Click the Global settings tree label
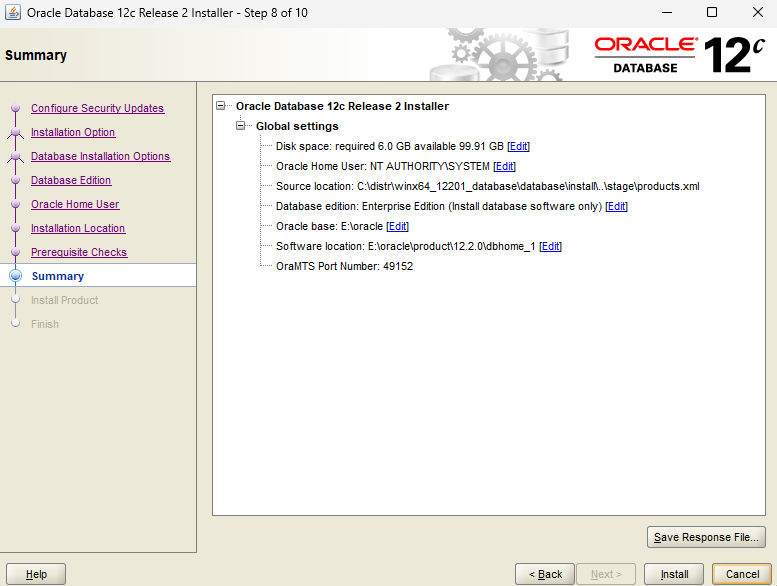This screenshot has height=586, width=777. [x=297, y=126]
